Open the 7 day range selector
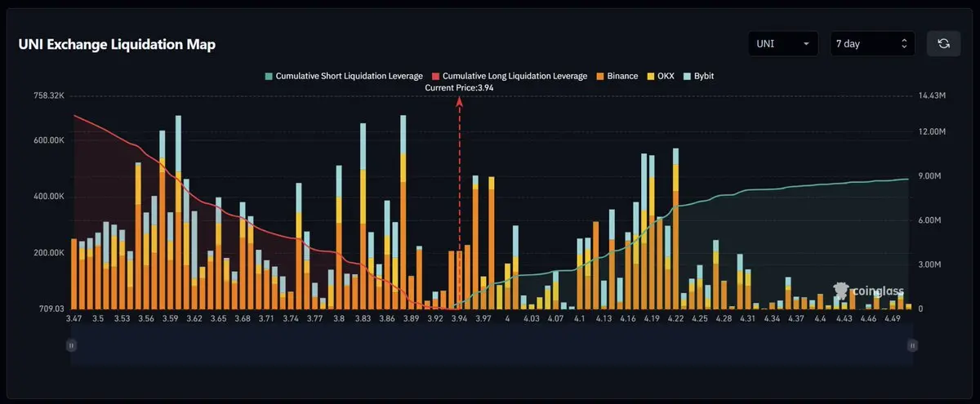980x404 pixels. (x=872, y=43)
